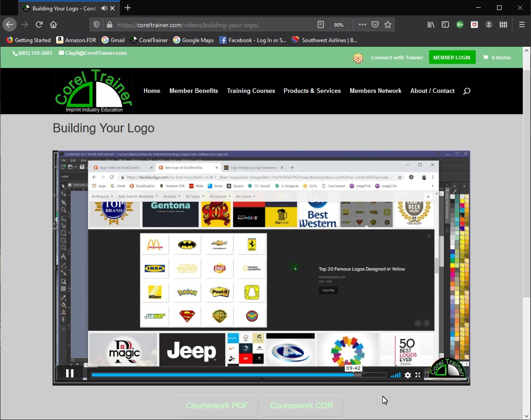
Task: Click the video progress bar
Action: (x=239, y=375)
